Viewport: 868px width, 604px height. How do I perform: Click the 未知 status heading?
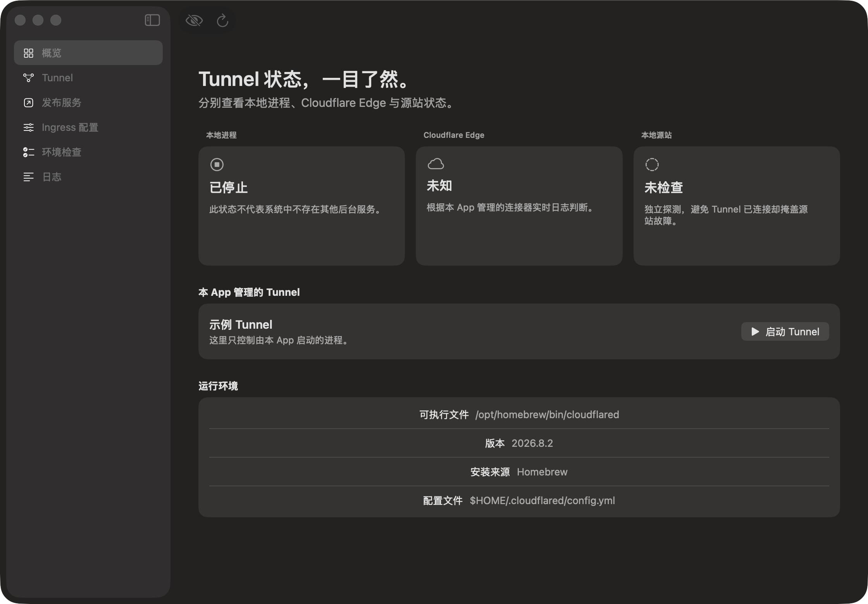439,186
